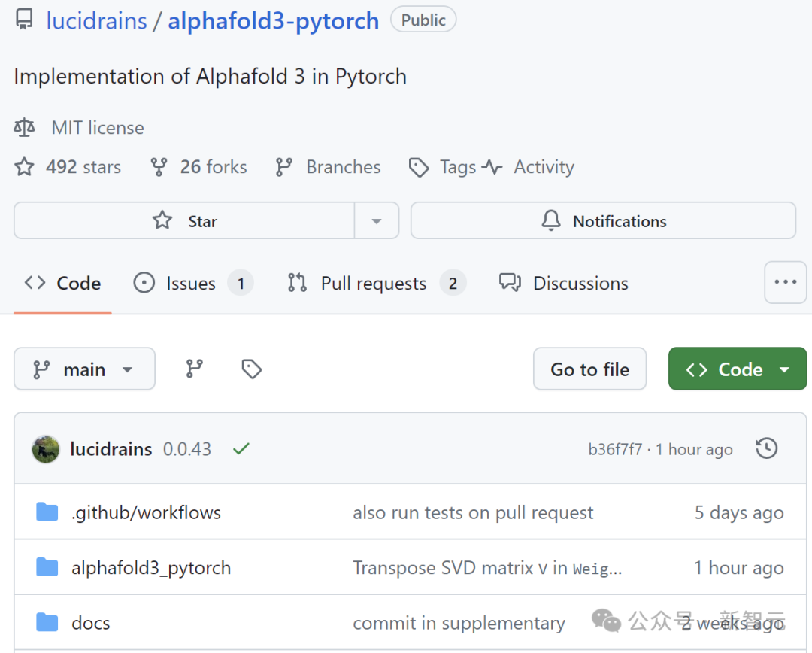
Task: Open the lucidrains profile link
Action: coord(96,20)
